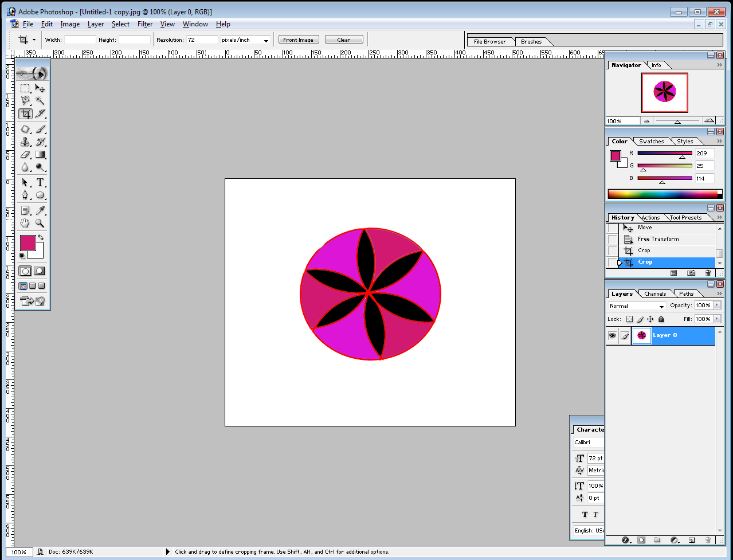
Task: Set history brush source for Move state
Action: pos(612,228)
